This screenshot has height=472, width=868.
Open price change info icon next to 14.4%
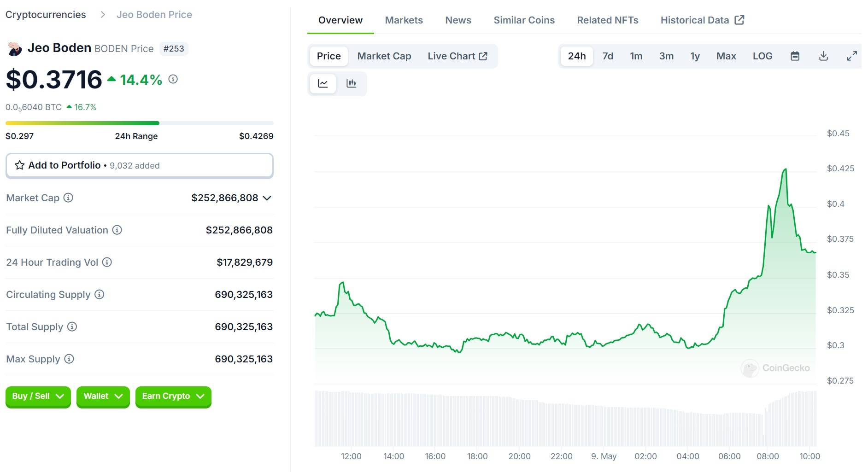click(173, 79)
